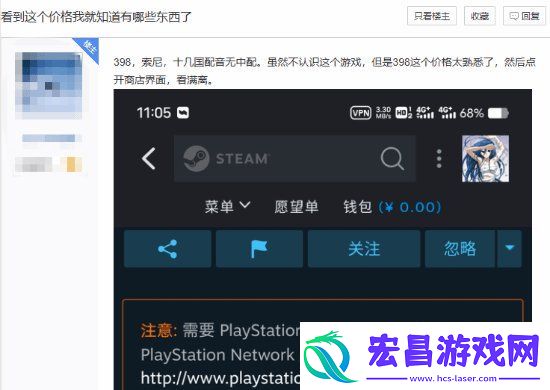Click the Steam logo in search bar
This screenshot has height=390, width=550.
pos(196,159)
